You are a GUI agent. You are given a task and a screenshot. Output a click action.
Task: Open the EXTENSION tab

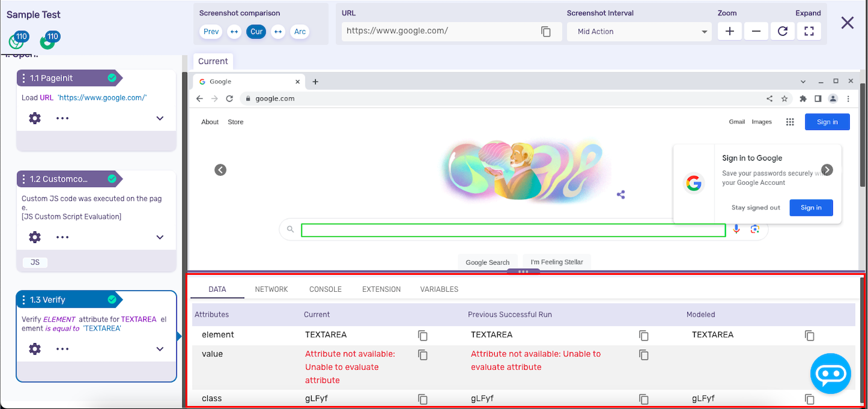(x=381, y=289)
